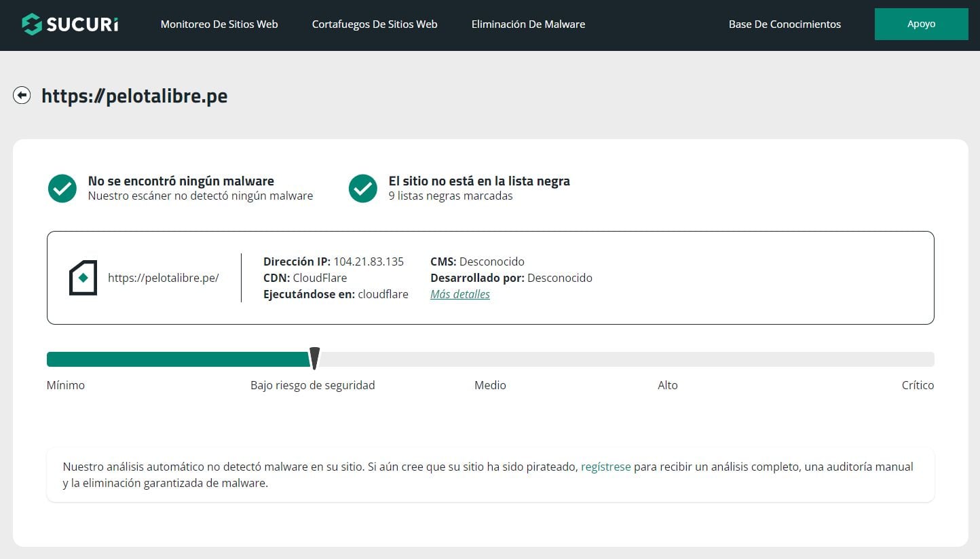Screen dimensions: 980x559
Task: Click the https://pelotalibre.pe page heading
Action: (134, 96)
